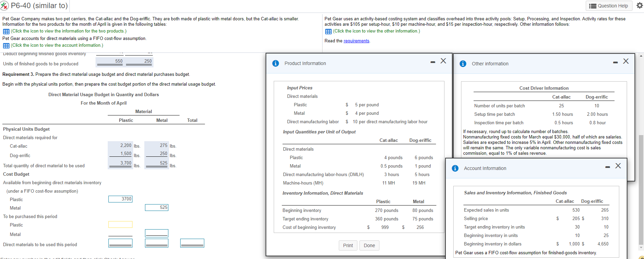Image resolution: width=644 pixels, height=259 pixels.
Task: Click the Question Help button
Action: click(608, 6)
